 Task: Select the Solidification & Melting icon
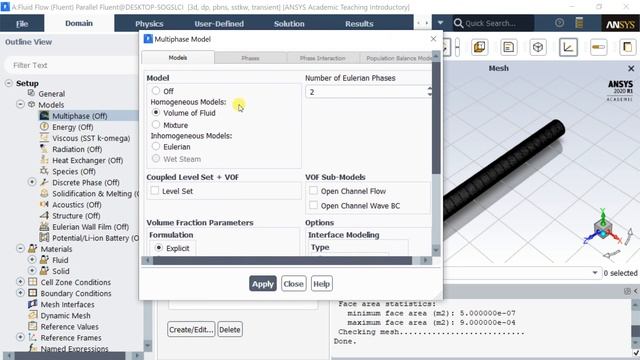[44, 193]
